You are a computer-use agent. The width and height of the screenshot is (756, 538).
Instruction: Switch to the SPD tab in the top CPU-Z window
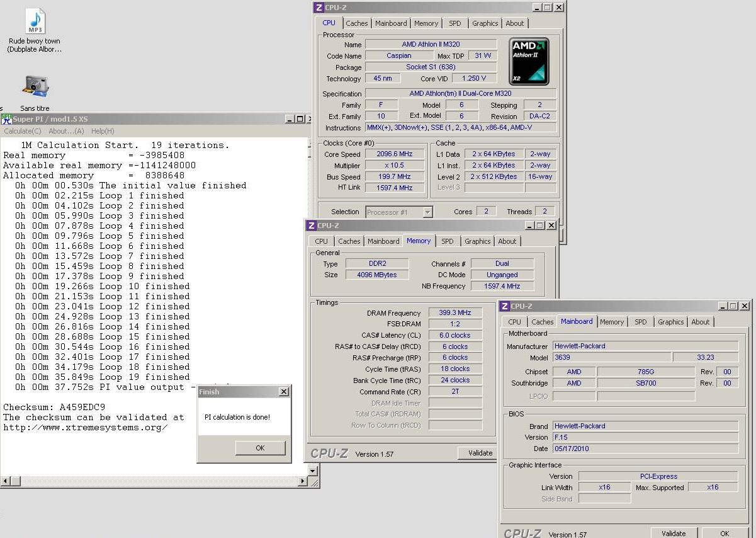point(455,23)
